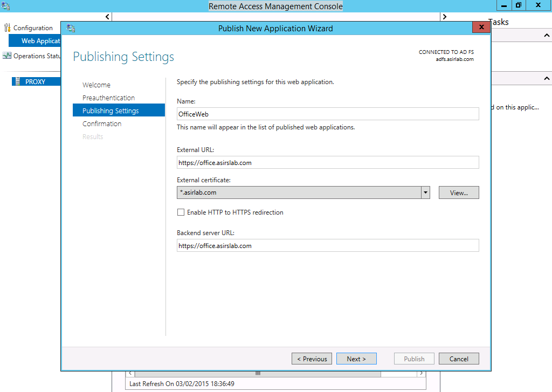
Task: Click the Cancel button
Action: 459,359
